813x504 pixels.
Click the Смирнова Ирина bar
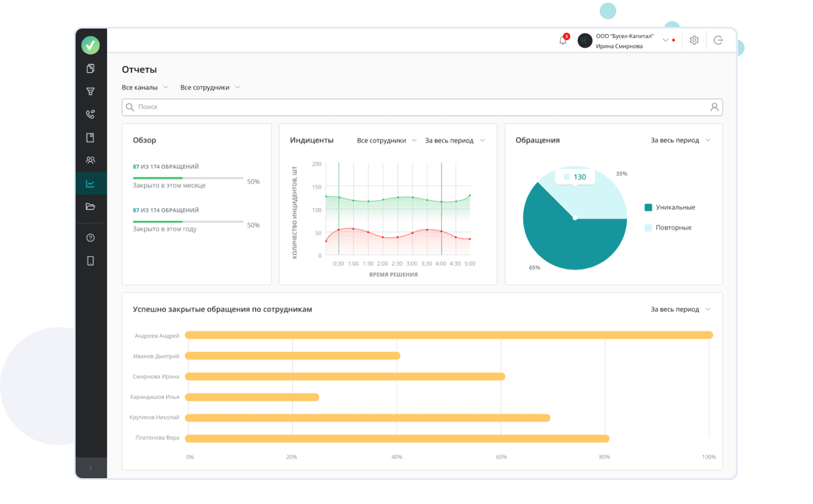pyautogui.click(x=345, y=376)
